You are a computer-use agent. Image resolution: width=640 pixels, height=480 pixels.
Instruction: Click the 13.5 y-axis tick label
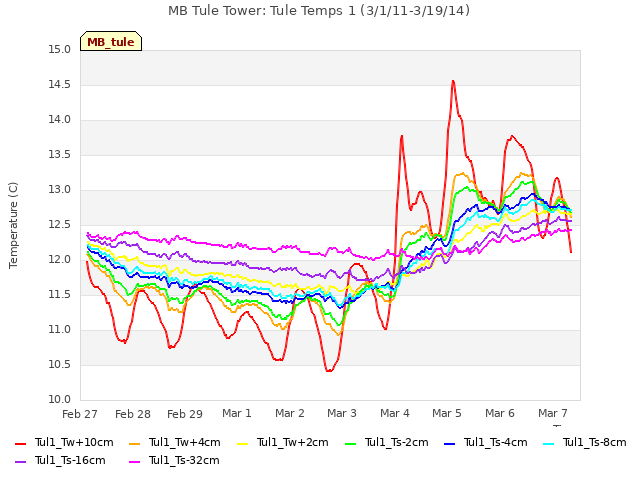point(60,155)
